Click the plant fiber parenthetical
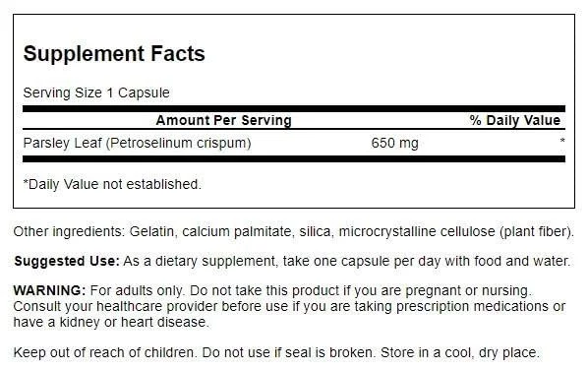Image resolution: width=588 pixels, height=370 pixels. pyautogui.click(x=536, y=231)
